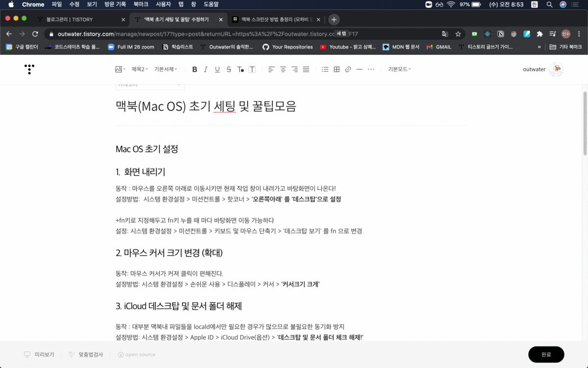Open the 보기 menu
The image size is (588, 368).
pos(92,4)
